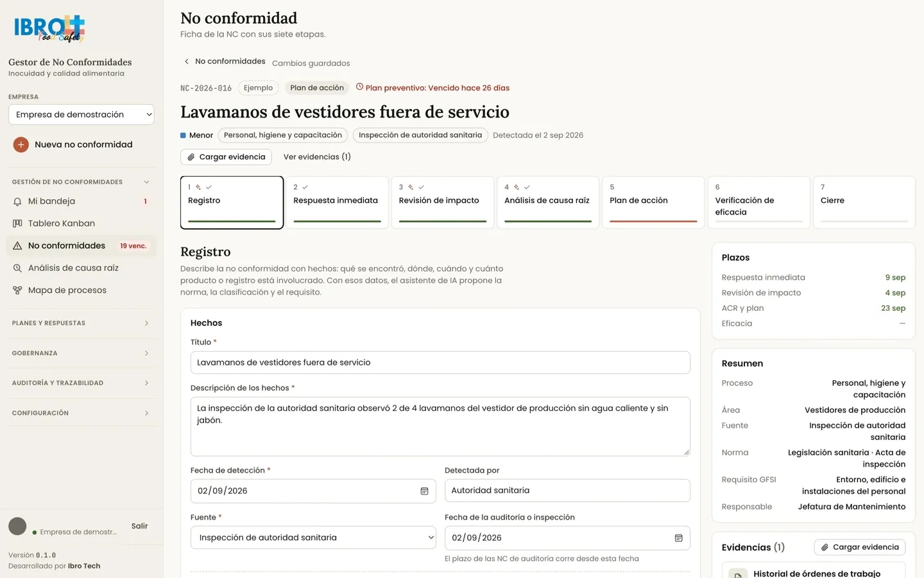The width and height of the screenshot is (924, 578).
Task: Open the Cierre stage tab
Action: click(x=864, y=202)
